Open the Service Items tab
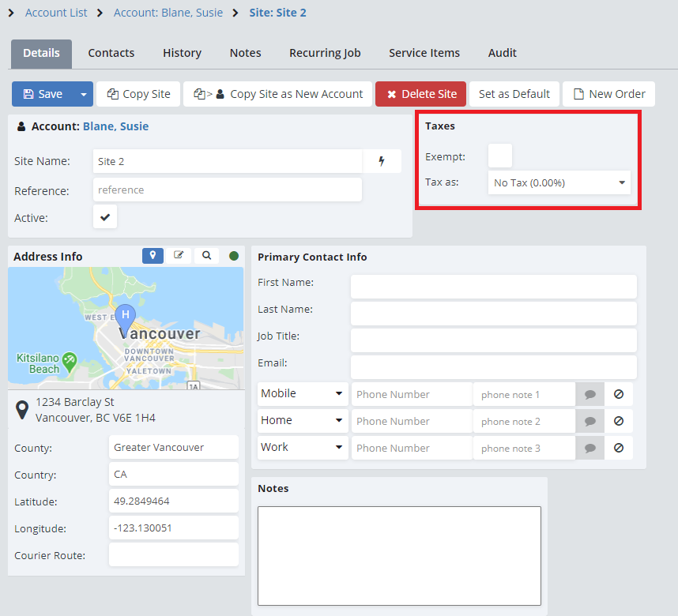This screenshot has width=678, height=616. coord(424,53)
